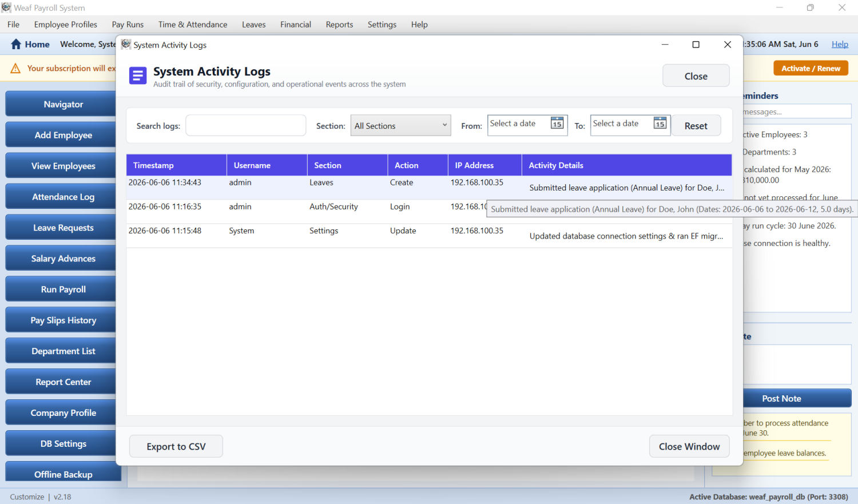
Task: Open the Leaves menu
Action: click(253, 25)
